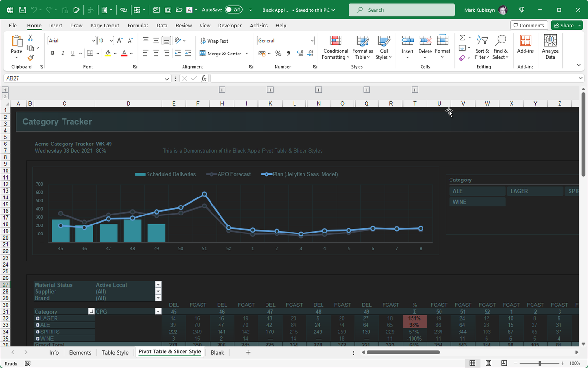This screenshot has height=368, width=588.
Task: Toggle Underline formatting
Action: pyautogui.click(x=73, y=54)
